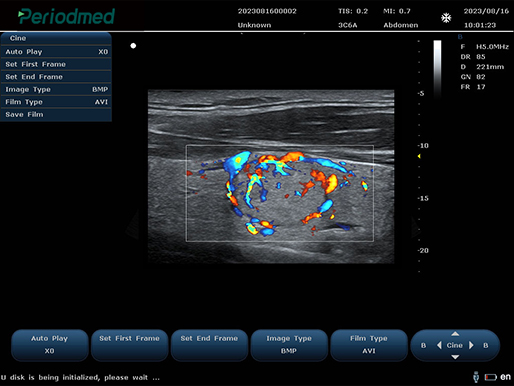Step Cine left with arrow
514x386 pixels.
439,345
